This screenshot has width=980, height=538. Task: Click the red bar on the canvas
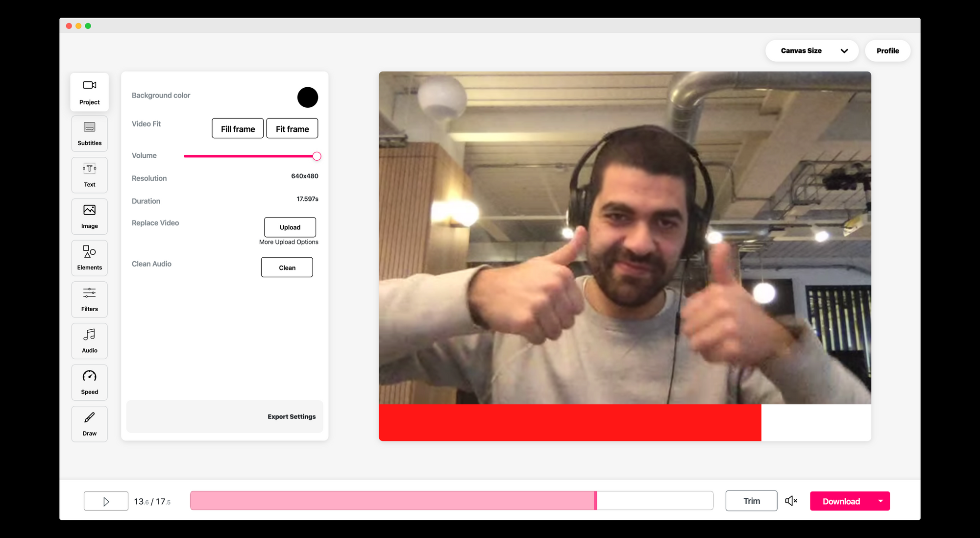coord(570,422)
